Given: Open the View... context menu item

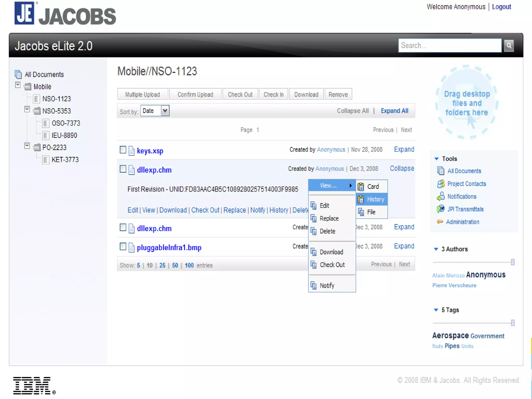Looking at the screenshot, I should point(332,185).
